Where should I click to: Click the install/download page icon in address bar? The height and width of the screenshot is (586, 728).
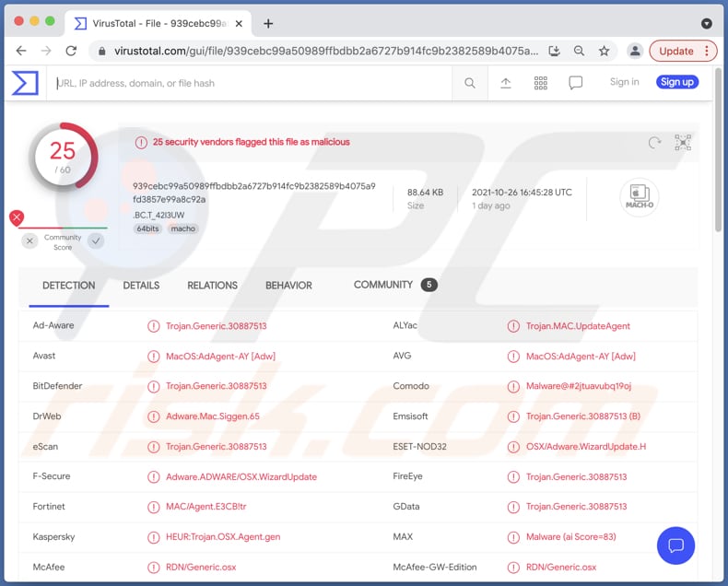point(555,51)
